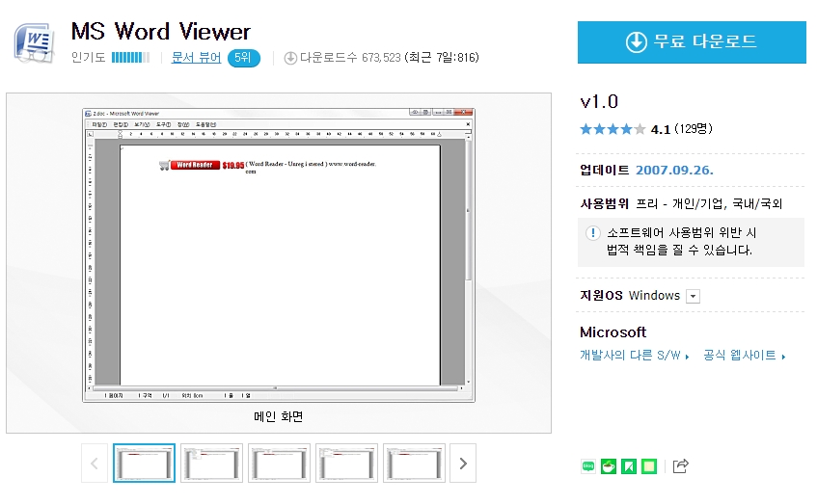The image size is (817, 504).
Task: Open the 공식 웹사이트 link
Action: [x=744, y=355]
